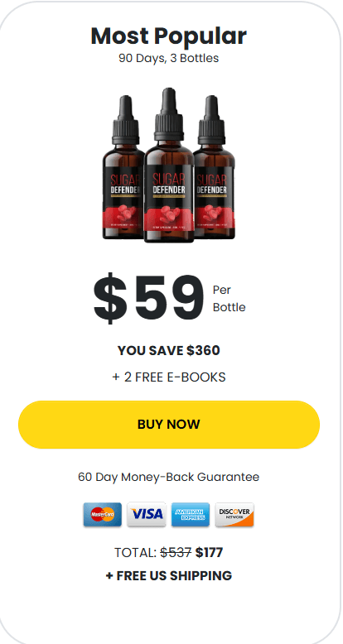This screenshot has height=644, width=343.
Task: Click the American Express card icon
Action: click(x=191, y=514)
